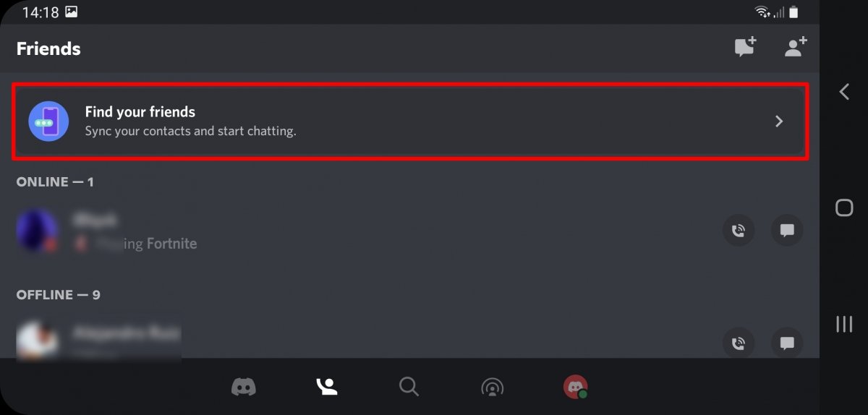Open your profile avatar tab
The height and width of the screenshot is (415, 868).
(576, 387)
